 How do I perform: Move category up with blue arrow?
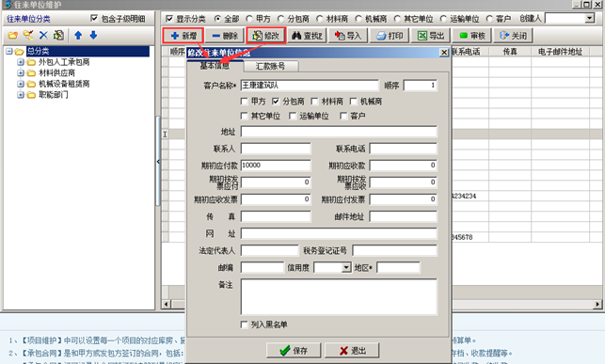click(x=78, y=36)
